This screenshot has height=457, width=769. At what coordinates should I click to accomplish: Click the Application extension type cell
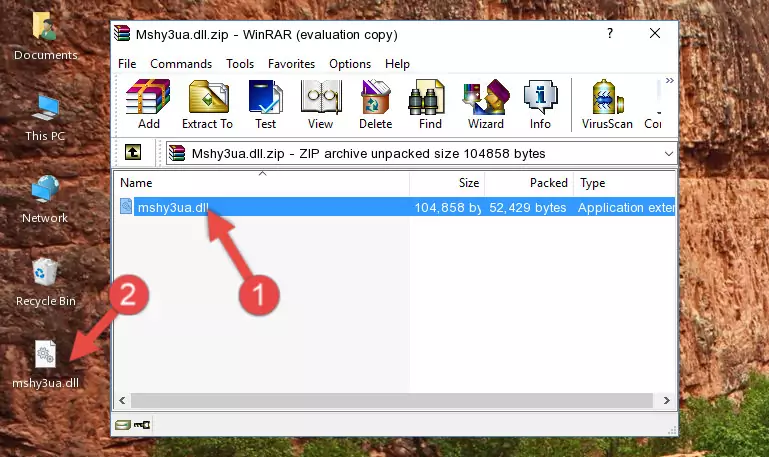(626, 207)
